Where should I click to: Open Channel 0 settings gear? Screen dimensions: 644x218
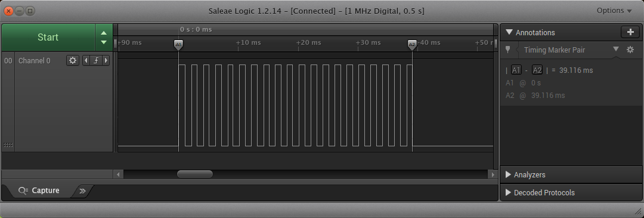(73, 60)
